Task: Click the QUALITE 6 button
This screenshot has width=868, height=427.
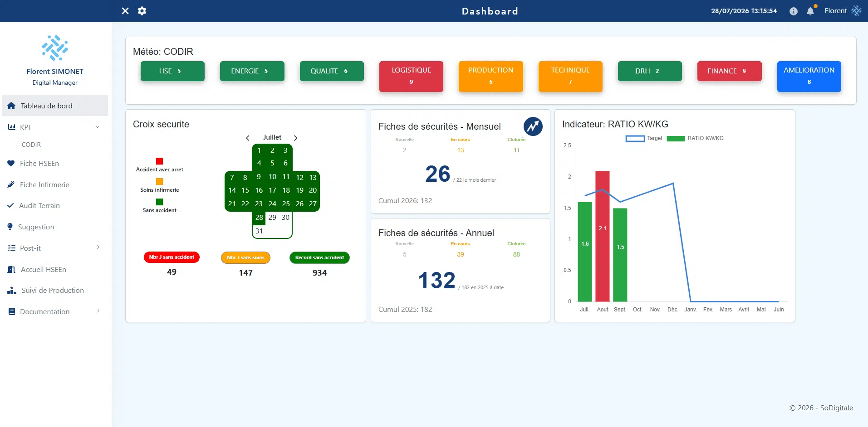Action: click(x=332, y=71)
